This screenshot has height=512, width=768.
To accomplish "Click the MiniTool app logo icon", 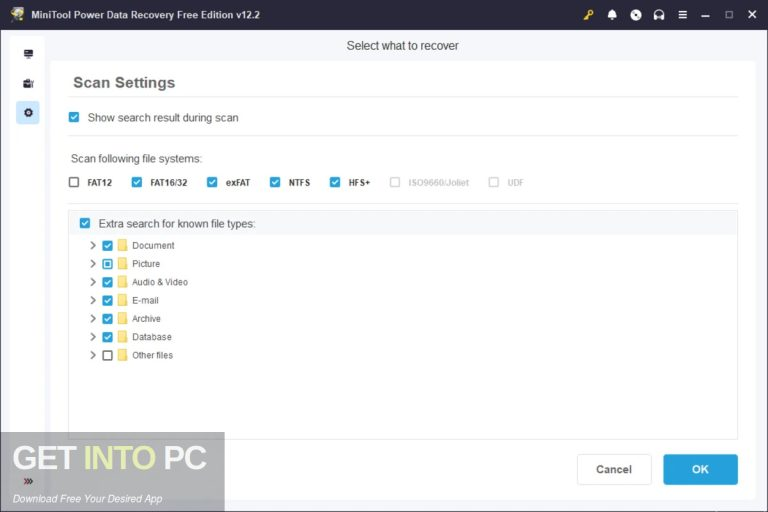I will [x=18, y=14].
